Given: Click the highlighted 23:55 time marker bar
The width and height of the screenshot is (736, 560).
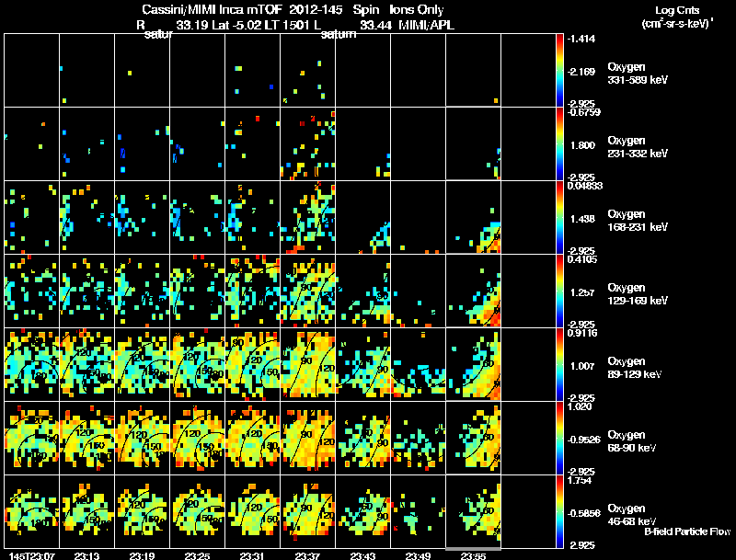Looking at the screenshot, I should 473,549.
